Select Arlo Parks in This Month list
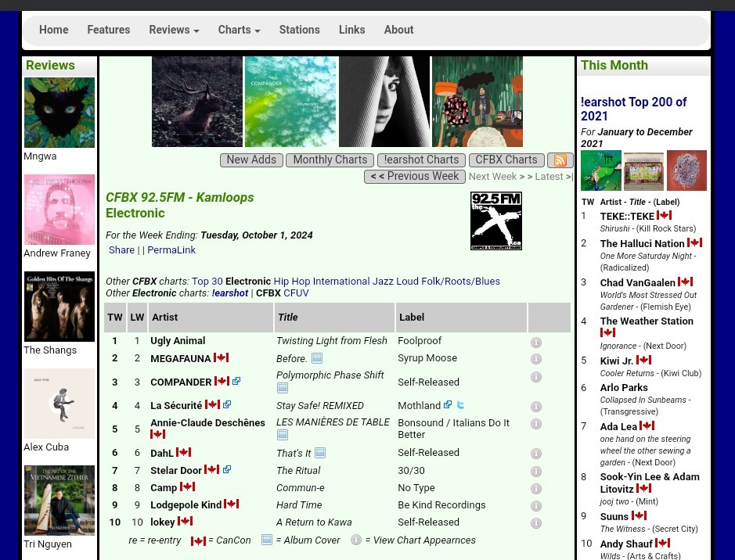 (624, 388)
